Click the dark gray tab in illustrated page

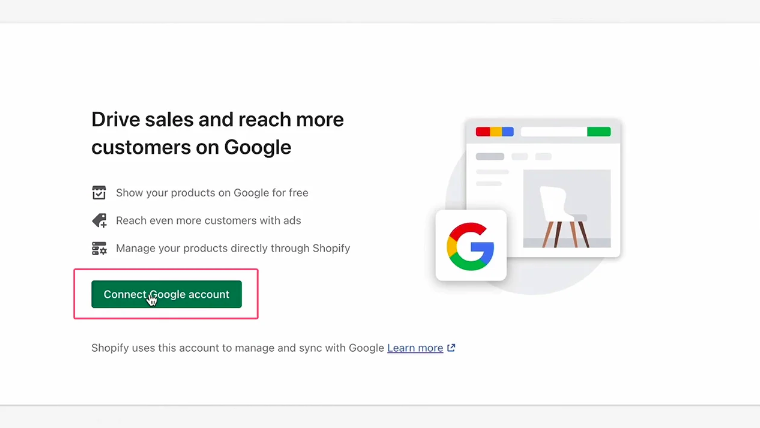(490, 157)
